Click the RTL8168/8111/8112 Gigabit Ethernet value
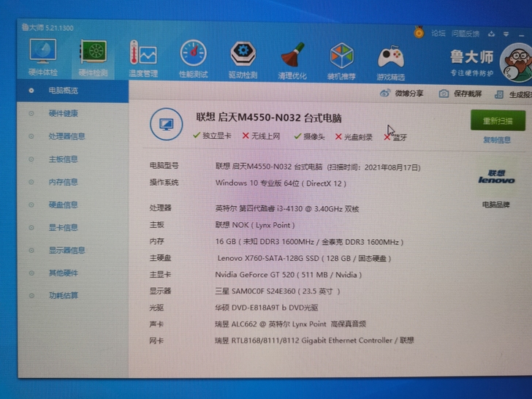The height and width of the screenshot is (399, 532). [314, 341]
